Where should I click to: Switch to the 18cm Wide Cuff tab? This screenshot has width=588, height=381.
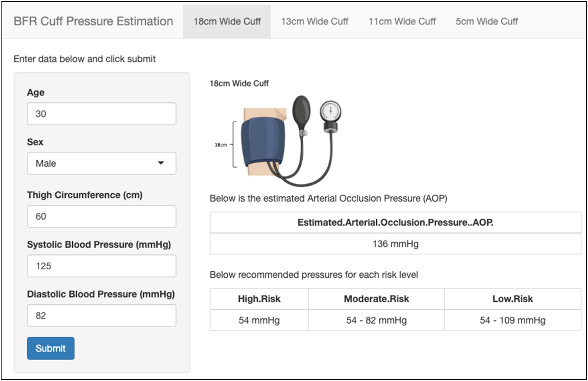point(227,22)
